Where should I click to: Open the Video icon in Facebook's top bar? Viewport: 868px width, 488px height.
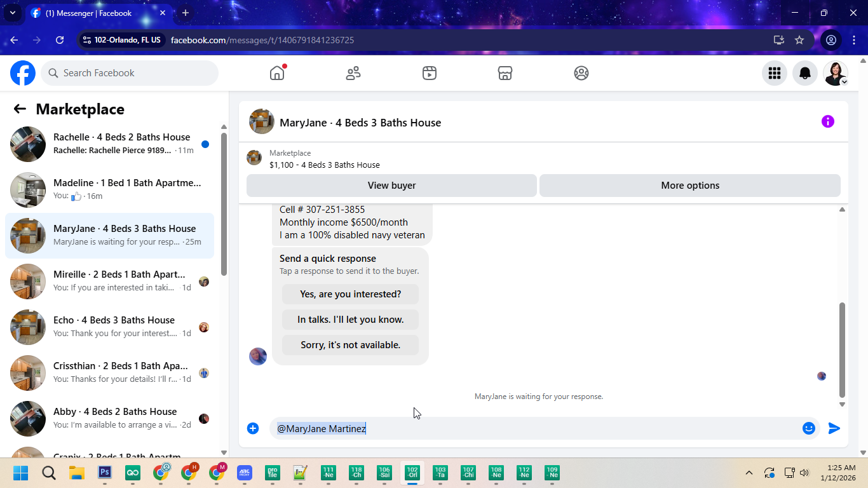tap(430, 73)
